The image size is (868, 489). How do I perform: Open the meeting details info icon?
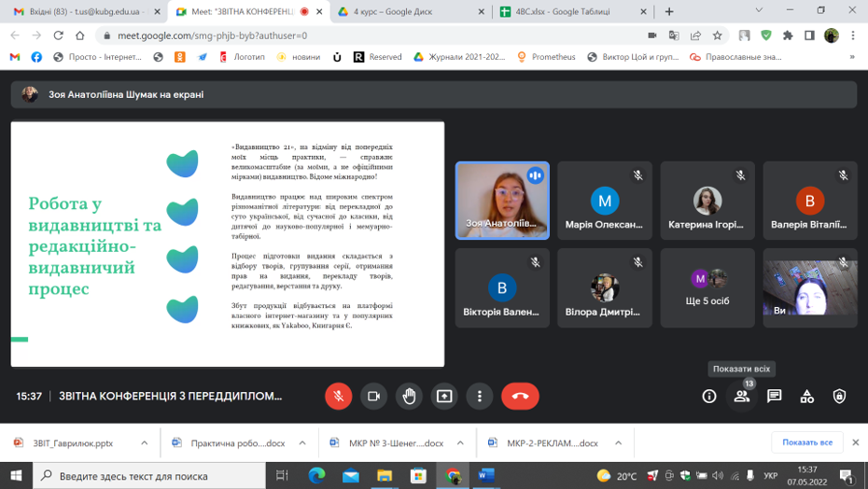point(709,397)
